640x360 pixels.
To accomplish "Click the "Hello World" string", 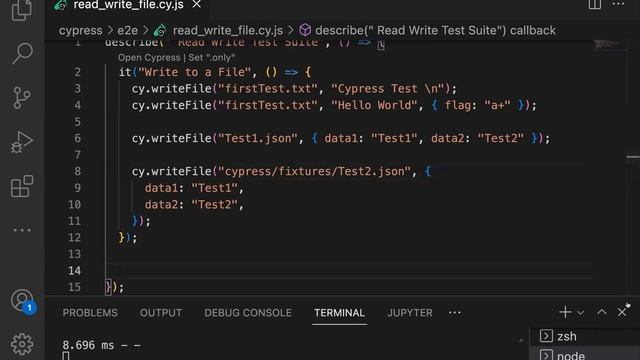I will click(x=374, y=105).
